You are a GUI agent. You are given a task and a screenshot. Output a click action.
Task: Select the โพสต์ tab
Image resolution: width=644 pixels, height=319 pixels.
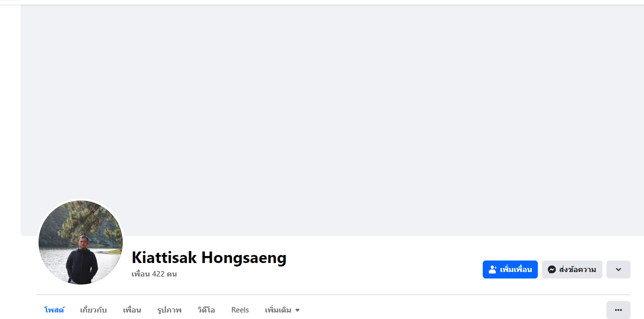coord(54,310)
